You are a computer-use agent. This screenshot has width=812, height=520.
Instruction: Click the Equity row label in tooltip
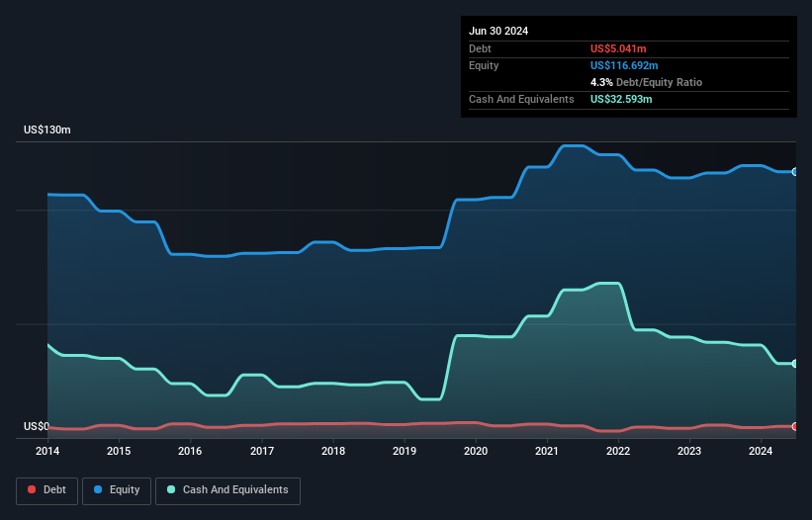(484, 65)
